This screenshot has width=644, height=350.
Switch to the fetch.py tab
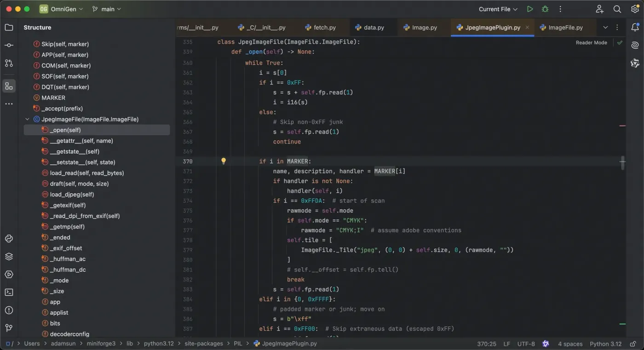point(320,28)
